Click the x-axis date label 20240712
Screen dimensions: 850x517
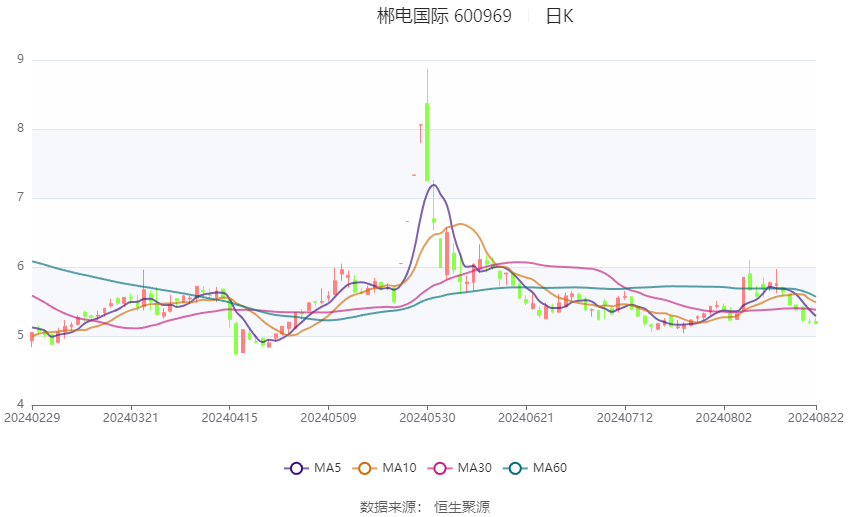pyautogui.click(x=625, y=418)
